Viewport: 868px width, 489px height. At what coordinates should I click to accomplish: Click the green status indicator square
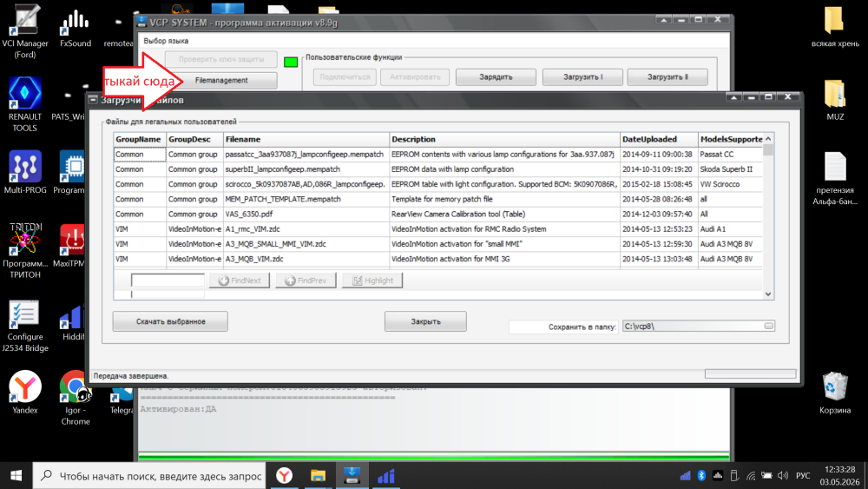[291, 62]
